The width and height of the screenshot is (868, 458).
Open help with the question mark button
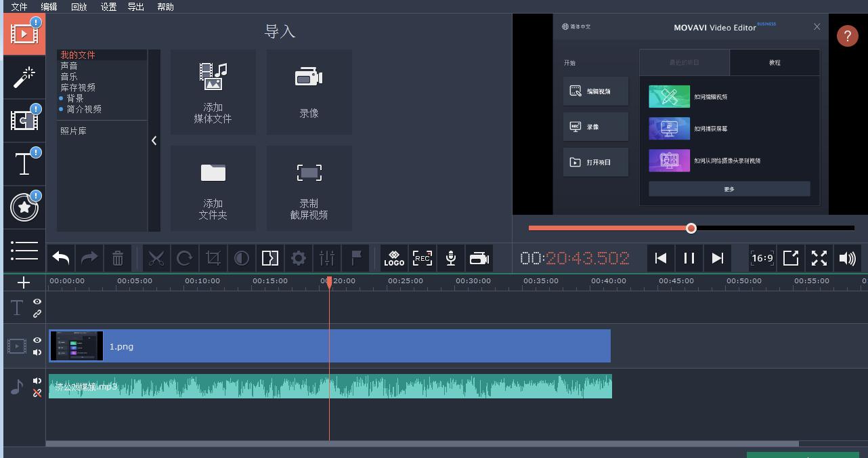[x=847, y=36]
